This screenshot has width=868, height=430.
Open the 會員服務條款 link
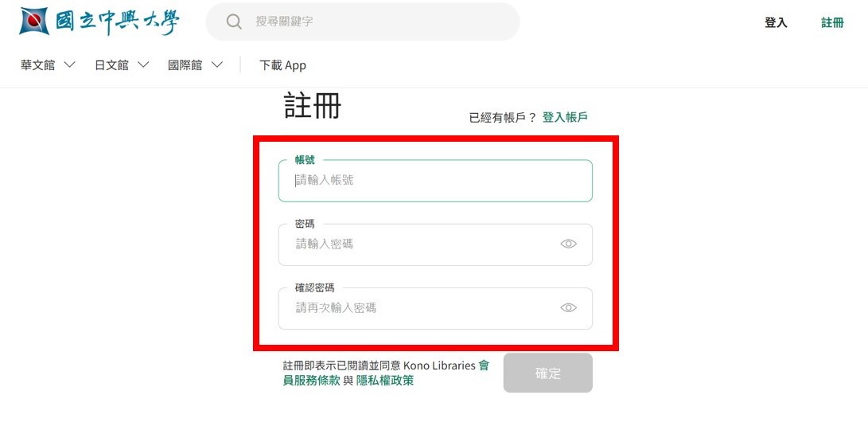tap(311, 380)
